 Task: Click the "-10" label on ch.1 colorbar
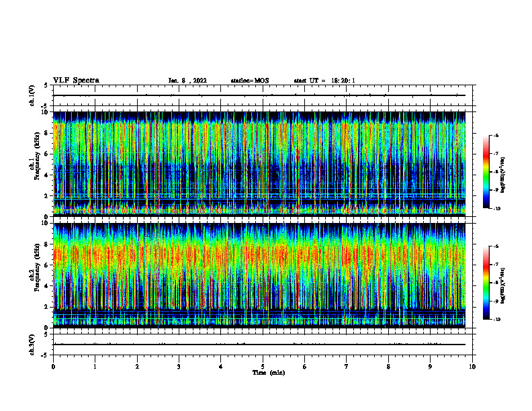coord(496,209)
